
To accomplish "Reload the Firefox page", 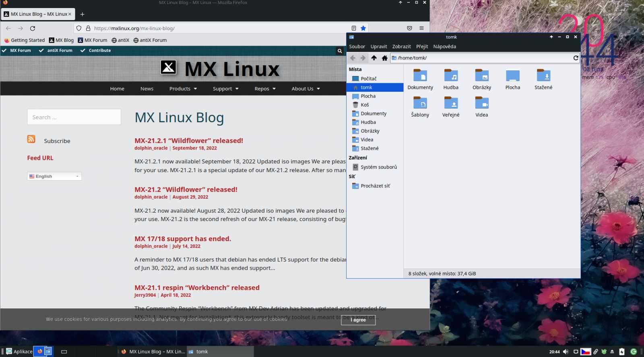I will 33,28.
